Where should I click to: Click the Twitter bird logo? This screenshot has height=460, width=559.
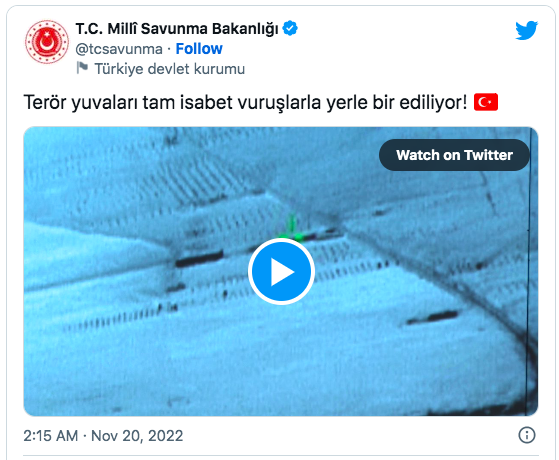point(526,30)
